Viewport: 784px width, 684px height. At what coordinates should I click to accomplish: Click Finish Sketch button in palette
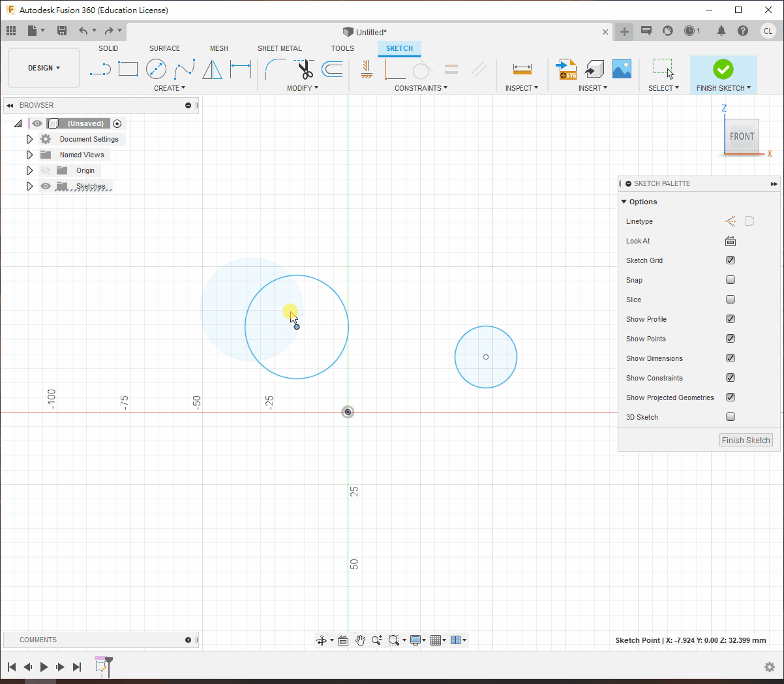coord(746,441)
